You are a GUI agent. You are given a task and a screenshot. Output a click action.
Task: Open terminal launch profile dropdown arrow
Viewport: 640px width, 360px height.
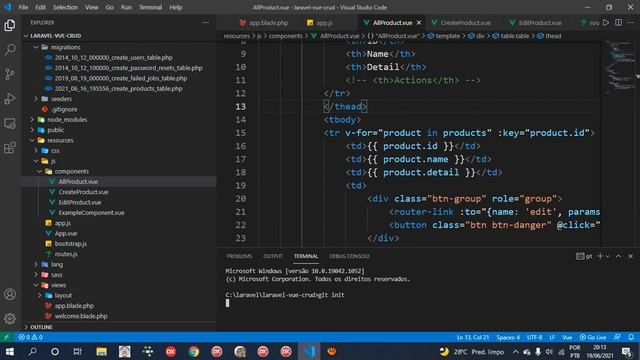607,256
